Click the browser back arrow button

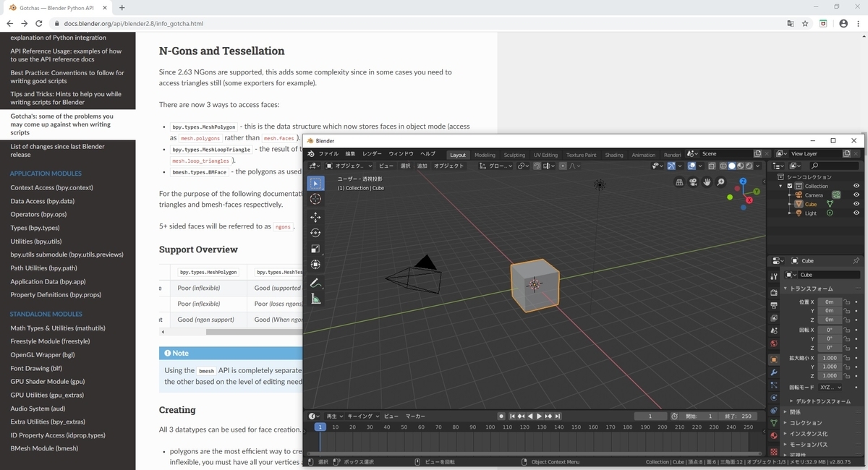[x=10, y=23]
